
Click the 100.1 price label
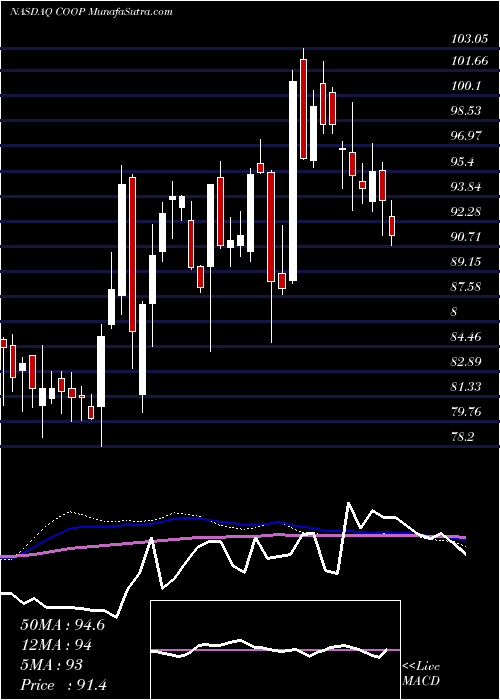[x=465, y=87]
